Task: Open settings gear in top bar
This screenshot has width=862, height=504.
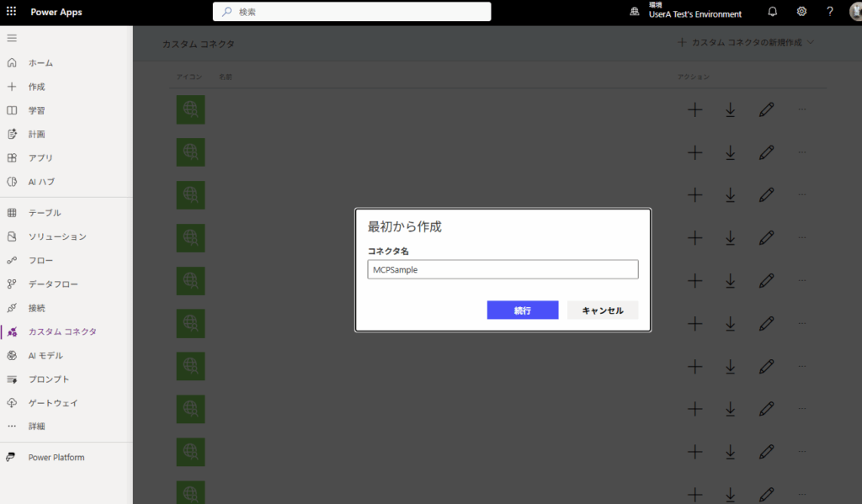Action: coord(801,12)
